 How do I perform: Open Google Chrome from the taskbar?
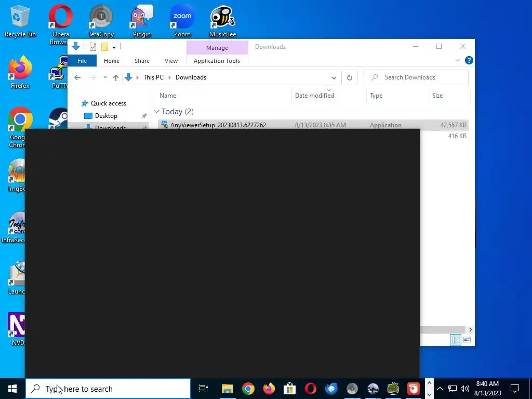pyautogui.click(x=248, y=389)
